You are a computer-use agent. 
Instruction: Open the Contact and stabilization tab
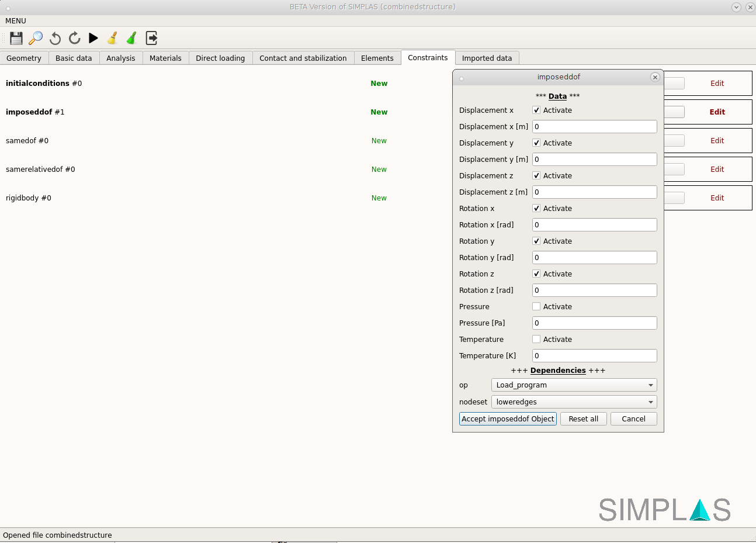(303, 58)
